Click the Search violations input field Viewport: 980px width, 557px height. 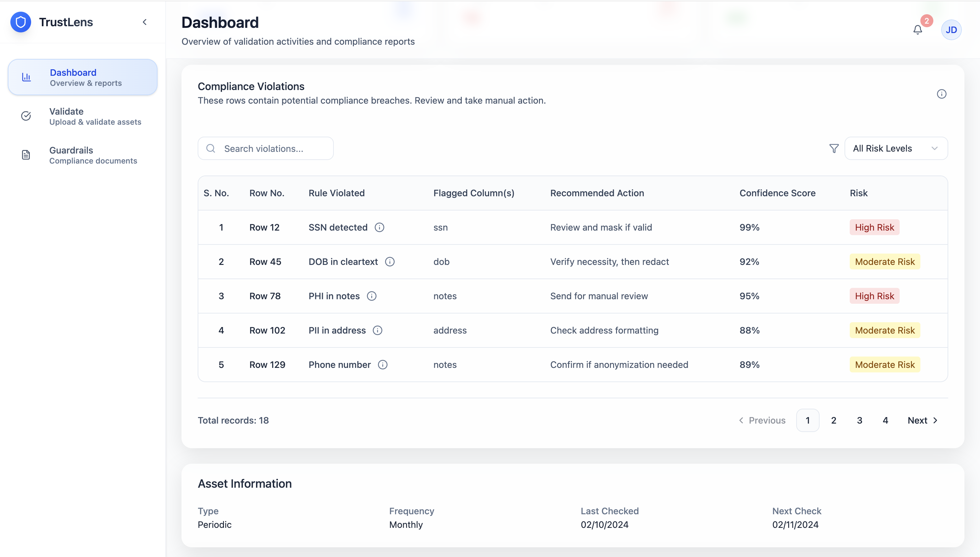266,148
